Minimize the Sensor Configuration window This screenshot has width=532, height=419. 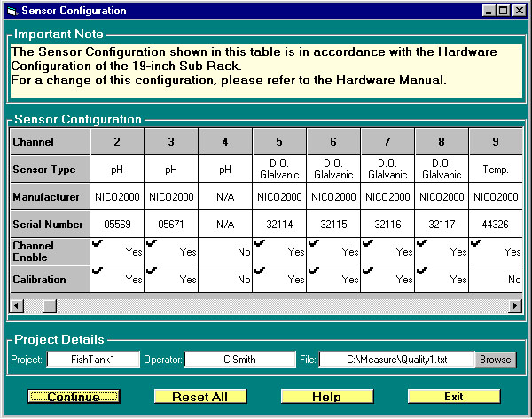489,11
